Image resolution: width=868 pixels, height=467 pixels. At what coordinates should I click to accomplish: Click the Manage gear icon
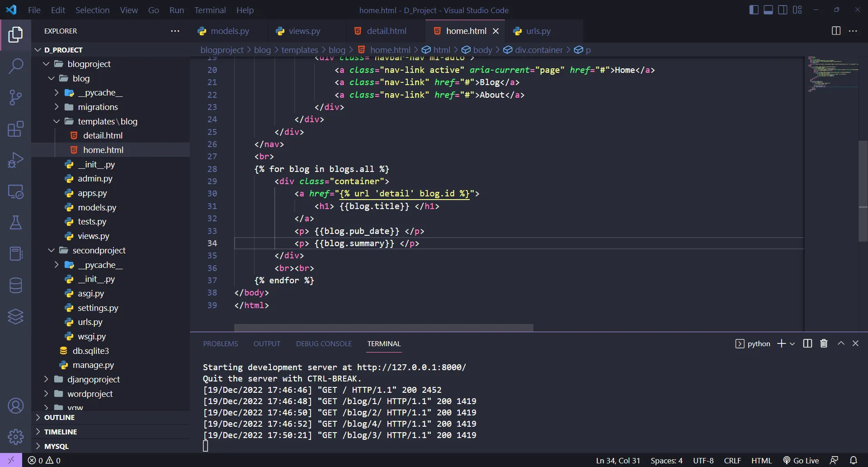[x=16, y=437]
